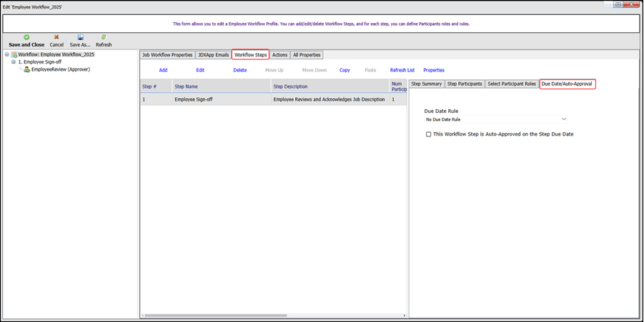644x322 pixels.
Task: Click the Workflow root node icon
Action: (x=14, y=54)
